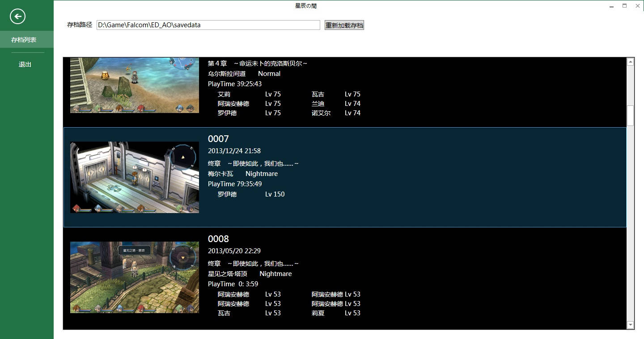
Task: Click character name 艾莉
Action: [x=224, y=94]
